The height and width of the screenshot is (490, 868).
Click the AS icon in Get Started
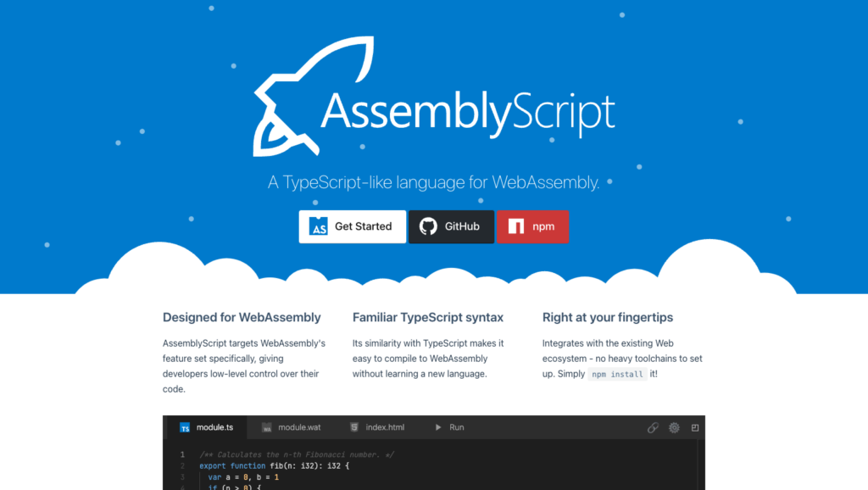point(319,226)
